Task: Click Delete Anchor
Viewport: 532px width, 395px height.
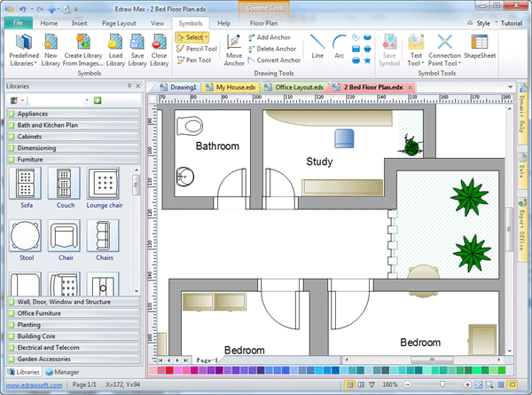Action: pos(272,49)
